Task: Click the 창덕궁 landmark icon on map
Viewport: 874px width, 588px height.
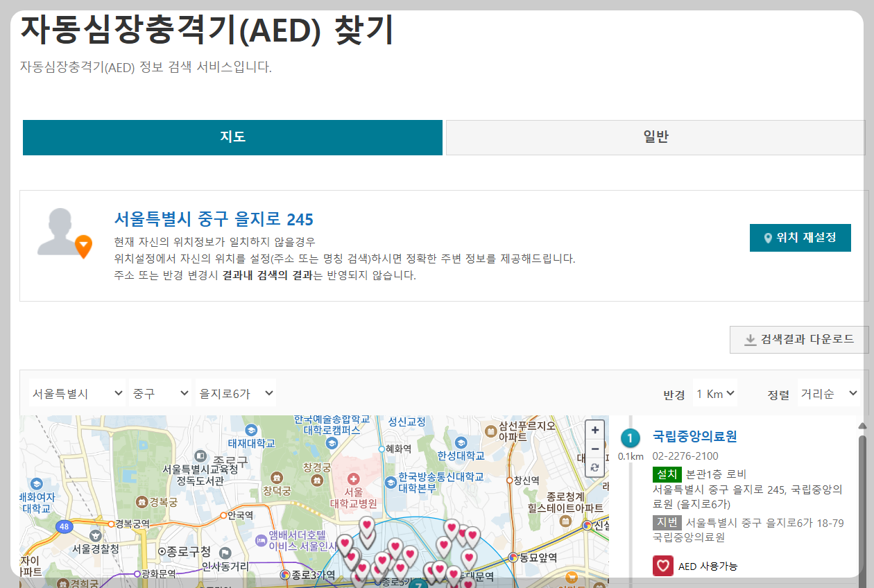Action: [x=277, y=478]
